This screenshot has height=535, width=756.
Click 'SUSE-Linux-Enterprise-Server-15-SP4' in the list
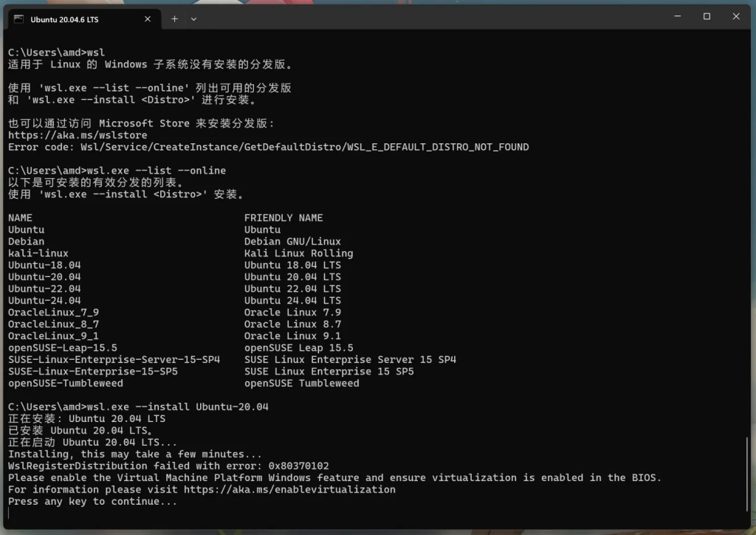click(x=114, y=360)
